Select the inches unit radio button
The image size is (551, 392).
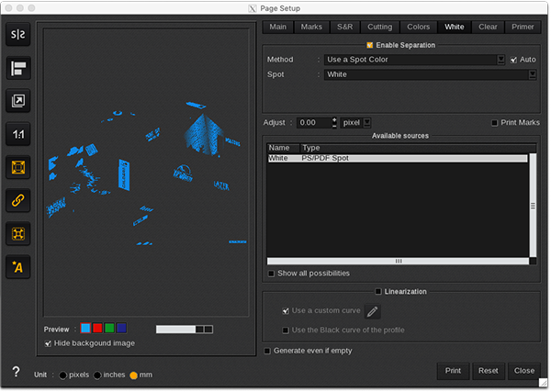pos(97,375)
